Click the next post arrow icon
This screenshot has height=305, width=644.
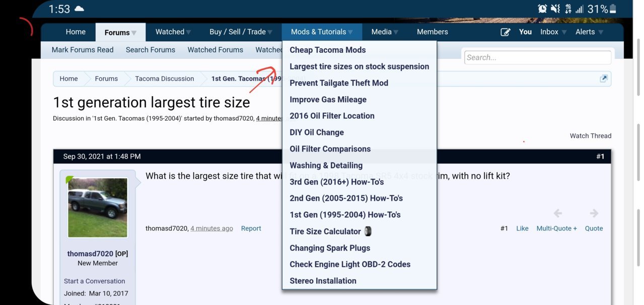point(594,213)
